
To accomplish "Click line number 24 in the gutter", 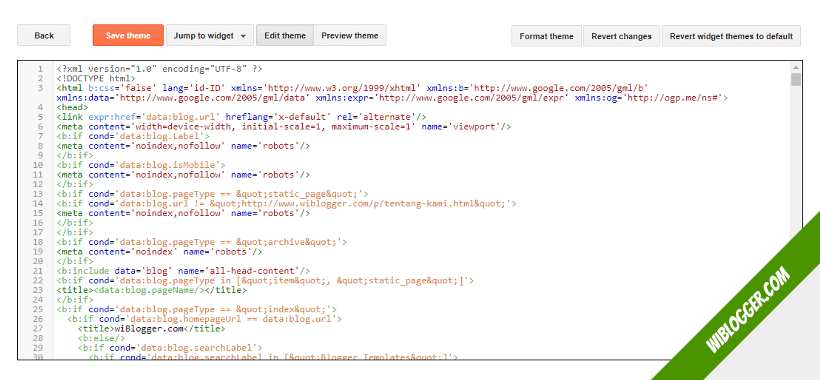I will coord(38,300).
